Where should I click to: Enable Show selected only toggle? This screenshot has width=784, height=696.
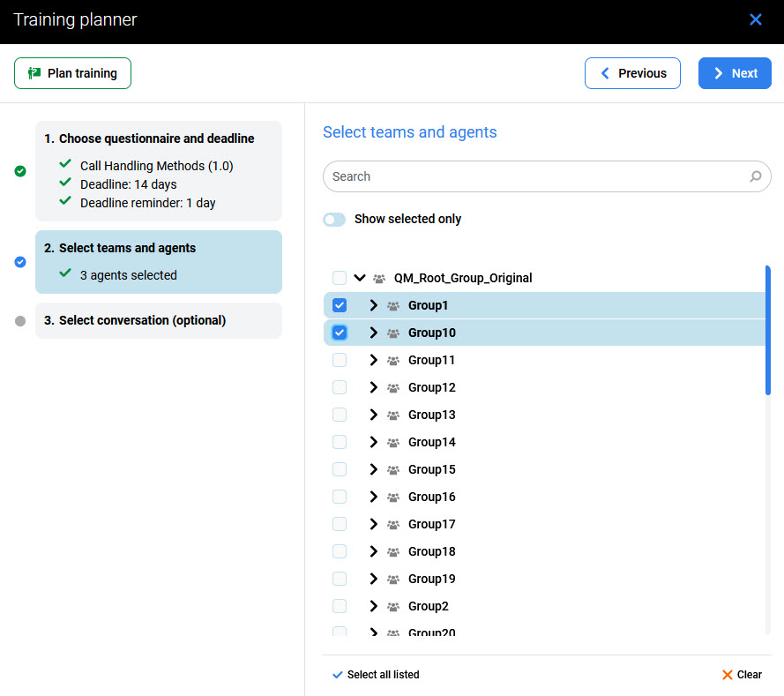(334, 219)
